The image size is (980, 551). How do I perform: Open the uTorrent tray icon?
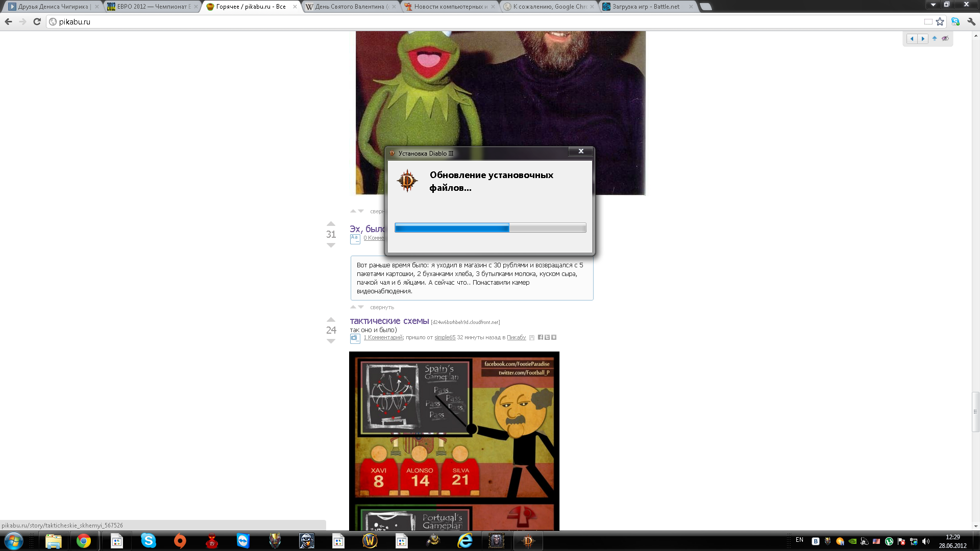pyautogui.click(x=889, y=541)
